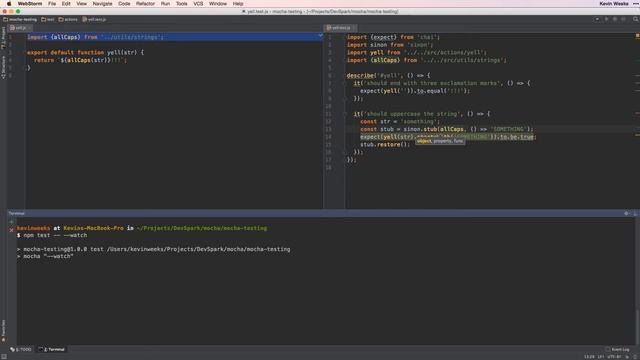Open the File menu
Viewport: 640px width, 360px height.
(52, 4)
